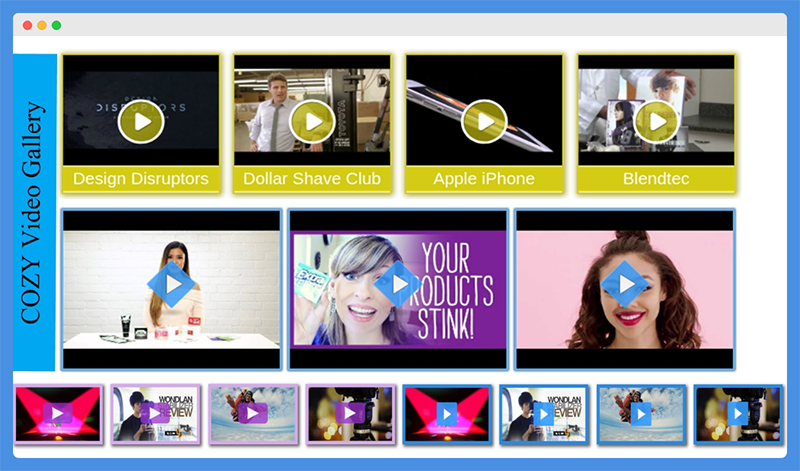This screenshot has width=800, height=471.
Task: Click the Design Disruptors caption
Action: 141,179
